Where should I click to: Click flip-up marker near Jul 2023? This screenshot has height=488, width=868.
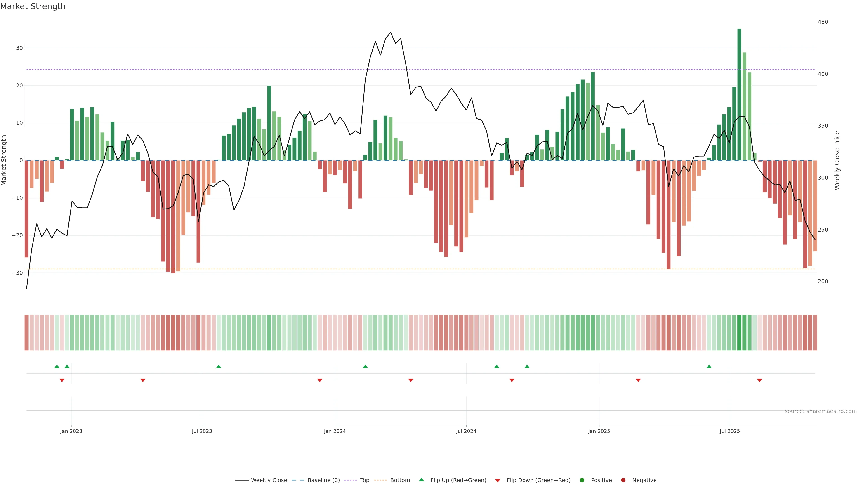point(219,366)
